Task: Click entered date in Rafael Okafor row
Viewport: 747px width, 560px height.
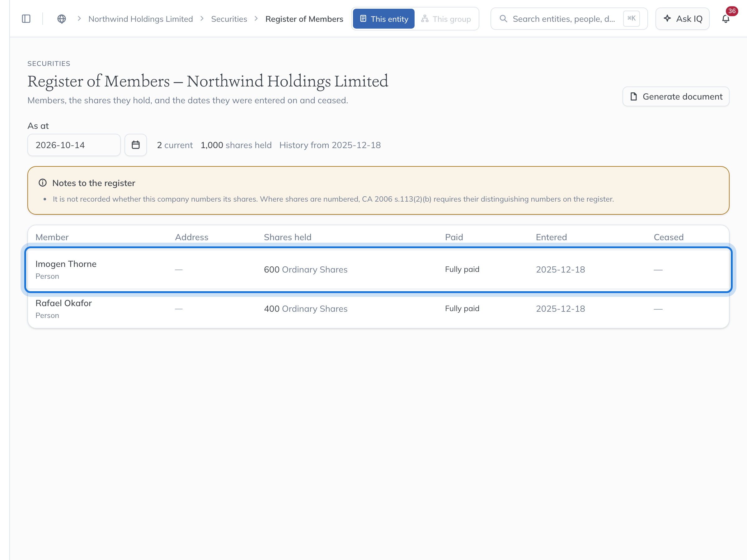Action: click(x=560, y=309)
